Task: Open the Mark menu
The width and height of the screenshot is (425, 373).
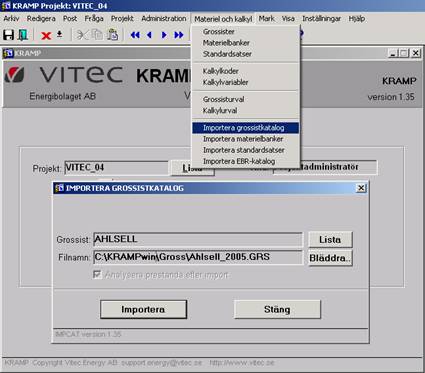Action: pos(267,19)
